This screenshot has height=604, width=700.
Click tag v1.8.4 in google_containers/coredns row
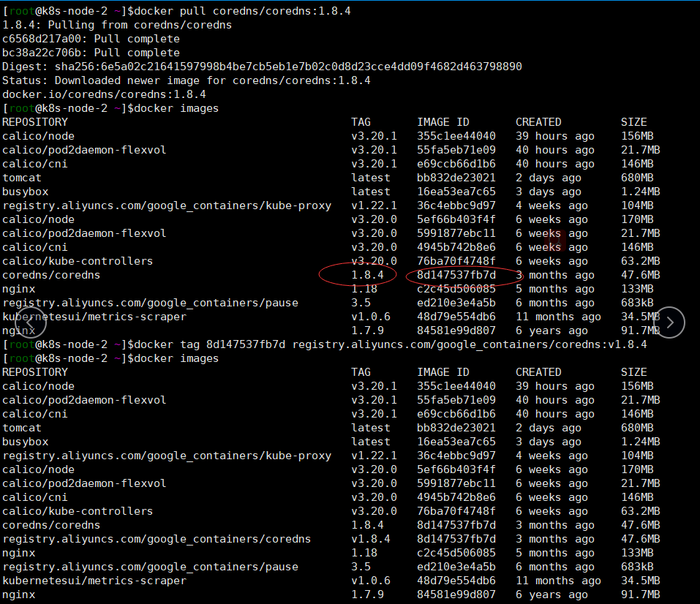click(371, 539)
